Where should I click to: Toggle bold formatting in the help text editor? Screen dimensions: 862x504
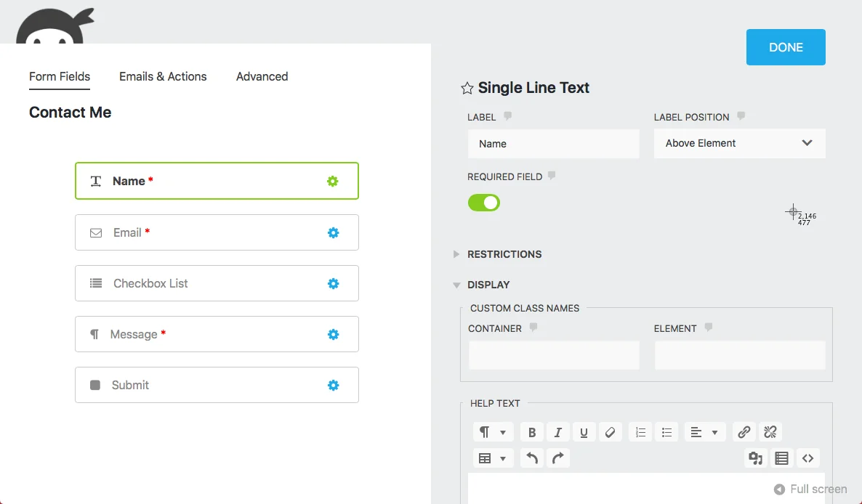click(531, 431)
